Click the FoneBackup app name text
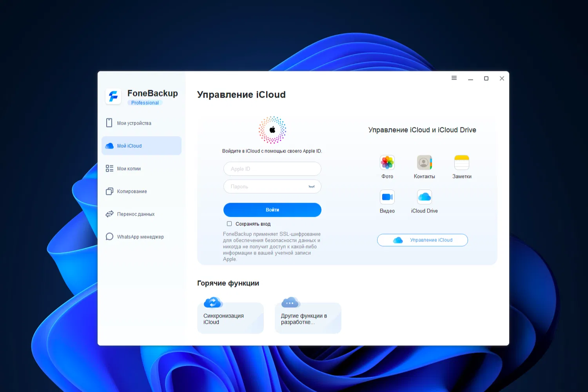 tap(152, 93)
